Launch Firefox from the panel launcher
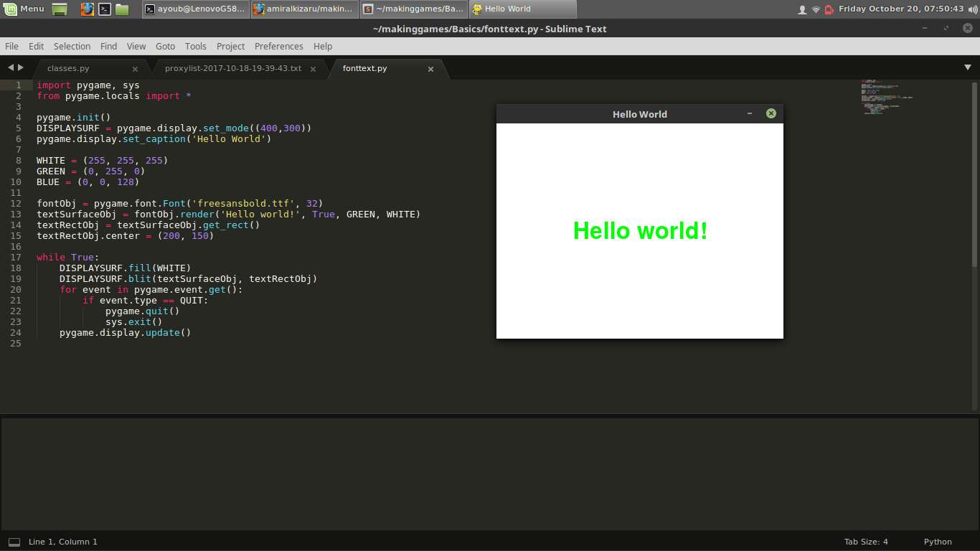Viewport: 980px width, 551px height. 87,9
